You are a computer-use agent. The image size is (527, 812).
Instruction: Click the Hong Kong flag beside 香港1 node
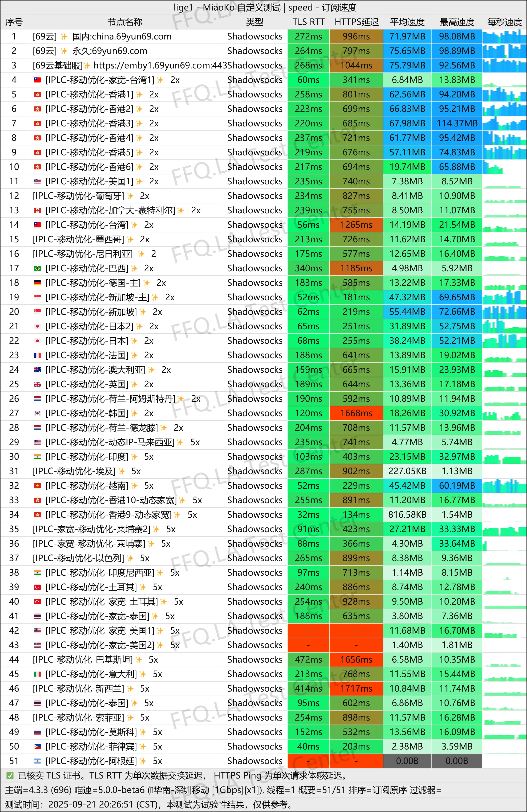37,94
